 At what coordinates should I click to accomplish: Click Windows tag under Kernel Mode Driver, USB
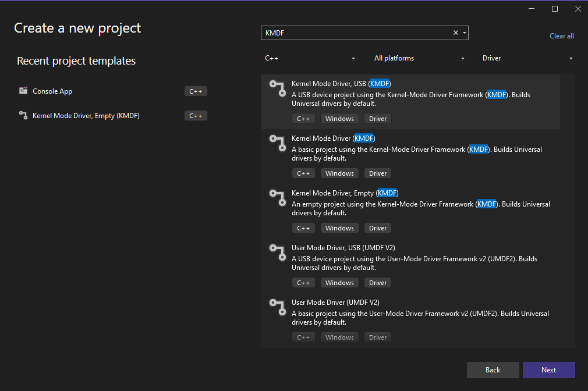click(339, 119)
